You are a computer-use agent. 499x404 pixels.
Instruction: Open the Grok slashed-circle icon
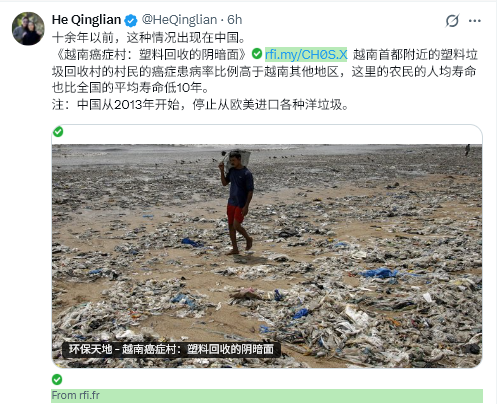[x=452, y=21]
